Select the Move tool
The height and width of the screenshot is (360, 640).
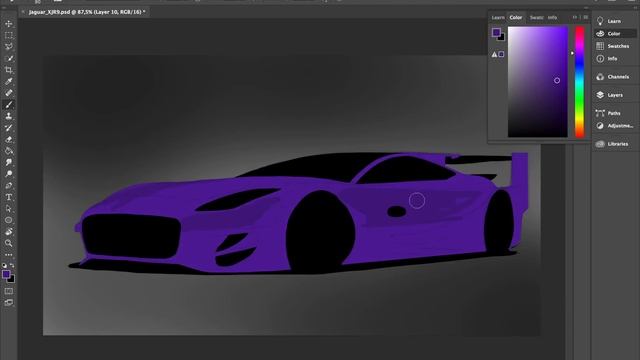click(9, 24)
